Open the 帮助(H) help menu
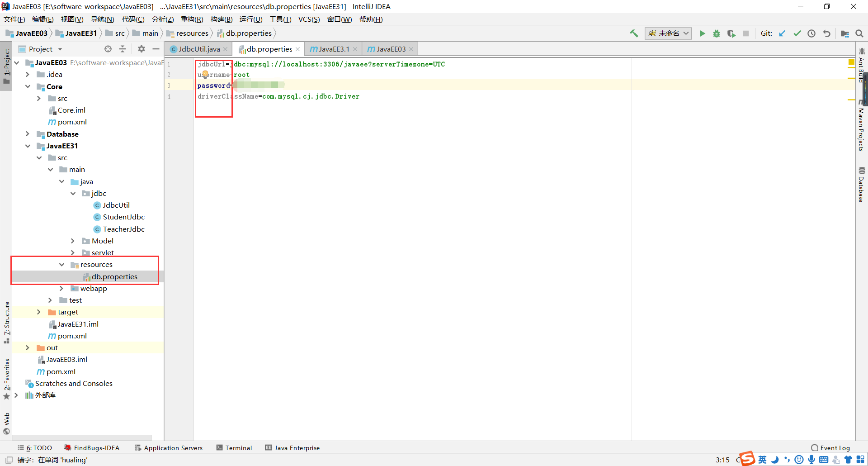Screen dimensions: 868x466 pyautogui.click(x=371, y=19)
